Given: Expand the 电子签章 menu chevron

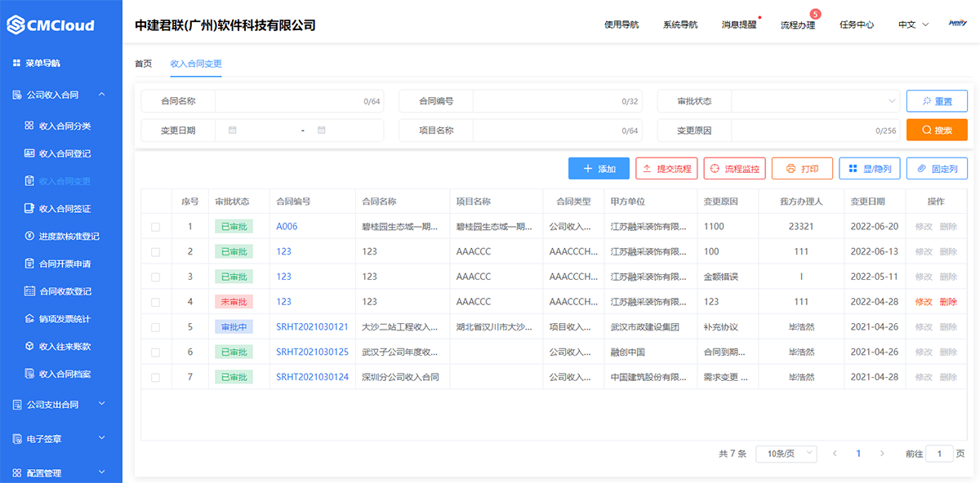Looking at the screenshot, I should tap(102, 439).
